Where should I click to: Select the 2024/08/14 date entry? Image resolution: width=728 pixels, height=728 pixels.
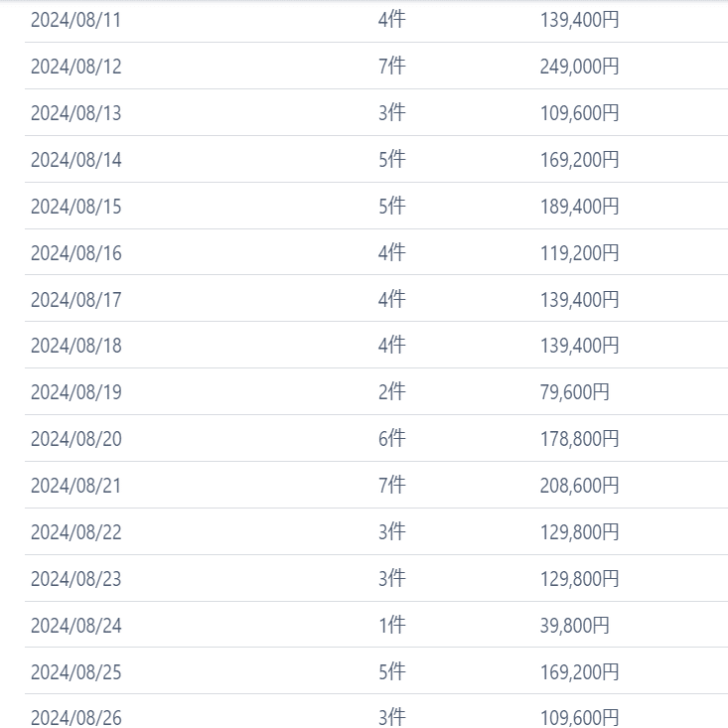coord(75,160)
